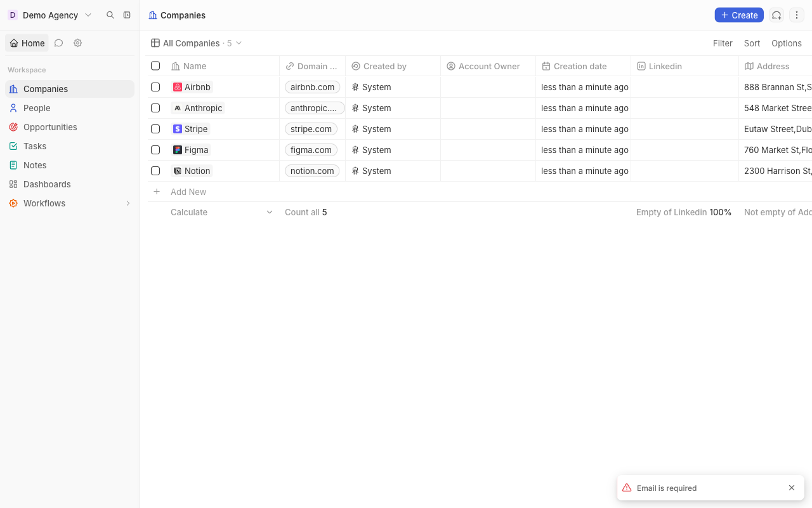The height and width of the screenshot is (508, 812).
Task: Open the chat bubble tab icon
Action: point(58,43)
